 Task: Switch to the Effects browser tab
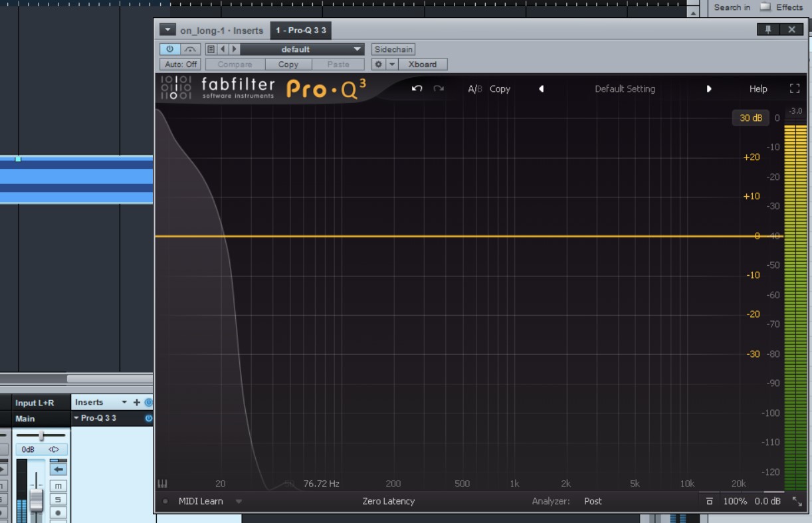click(x=789, y=7)
